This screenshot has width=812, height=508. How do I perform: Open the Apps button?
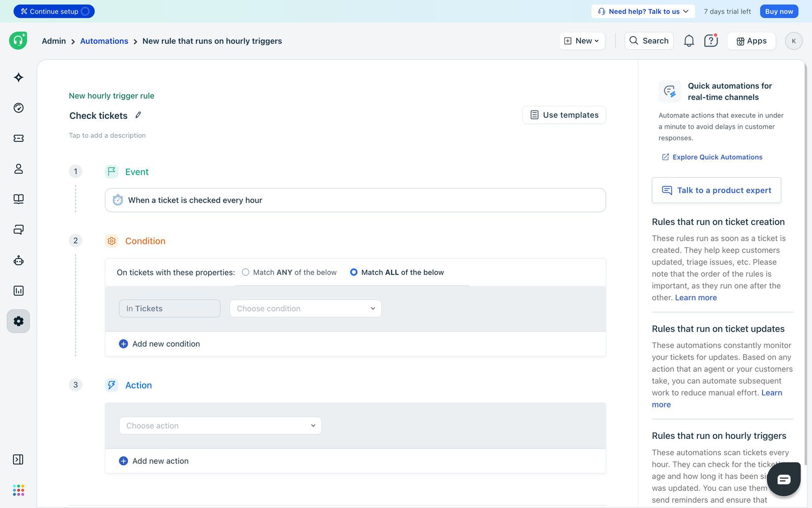pyautogui.click(x=751, y=41)
